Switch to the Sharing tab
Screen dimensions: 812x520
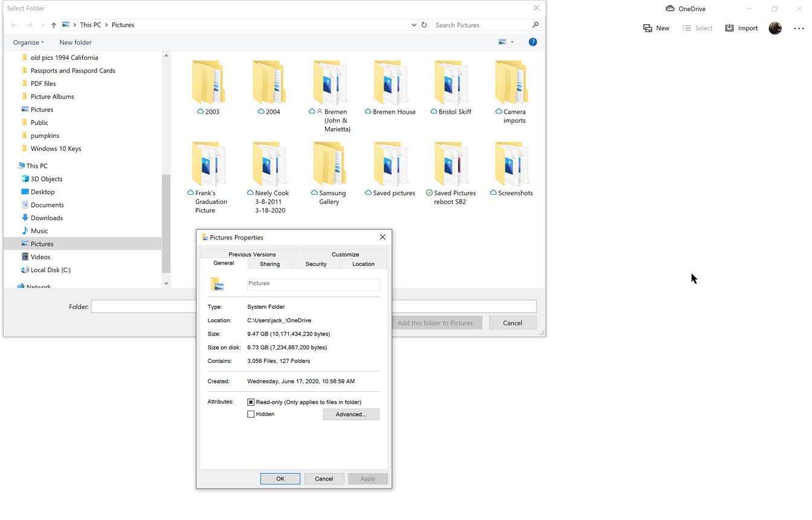[x=269, y=264]
